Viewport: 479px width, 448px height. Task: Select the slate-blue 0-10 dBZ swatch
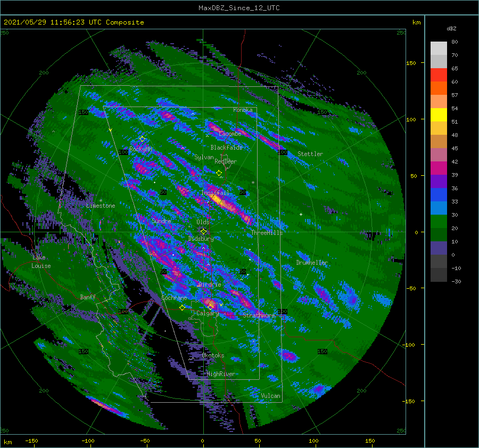click(x=439, y=248)
